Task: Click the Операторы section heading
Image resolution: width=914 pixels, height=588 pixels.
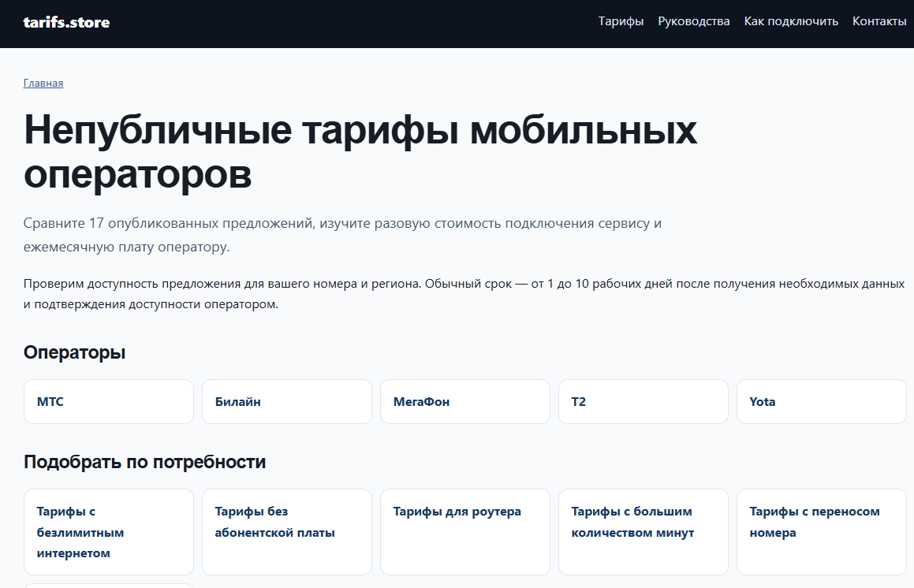Action: point(75,352)
